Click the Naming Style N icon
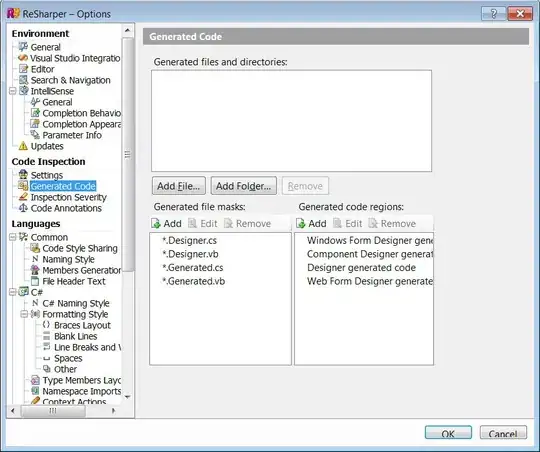The width and height of the screenshot is (540, 452). click(x=35, y=259)
